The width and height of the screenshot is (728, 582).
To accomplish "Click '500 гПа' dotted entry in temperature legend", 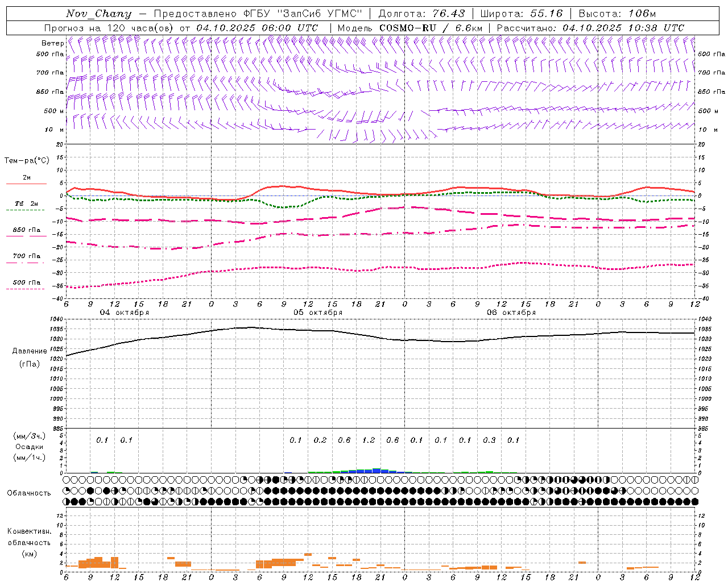I will pyautogui.click(x=27, y=282).
